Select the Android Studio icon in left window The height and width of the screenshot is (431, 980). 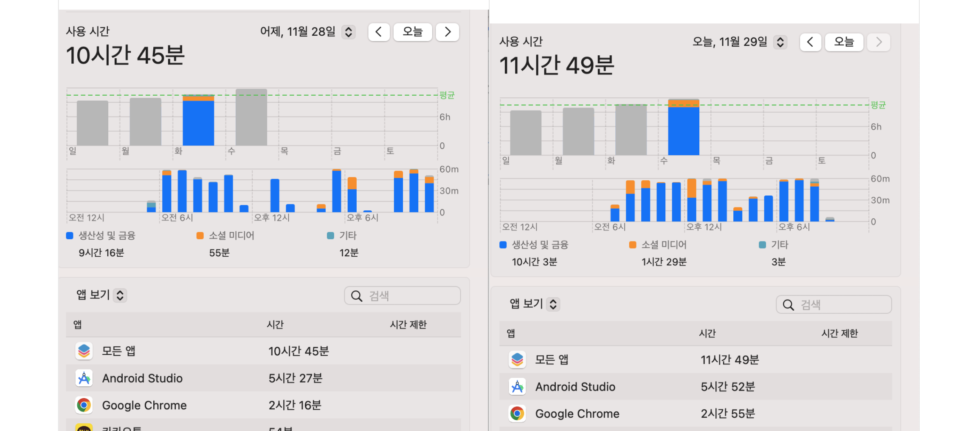pos(84,378)
